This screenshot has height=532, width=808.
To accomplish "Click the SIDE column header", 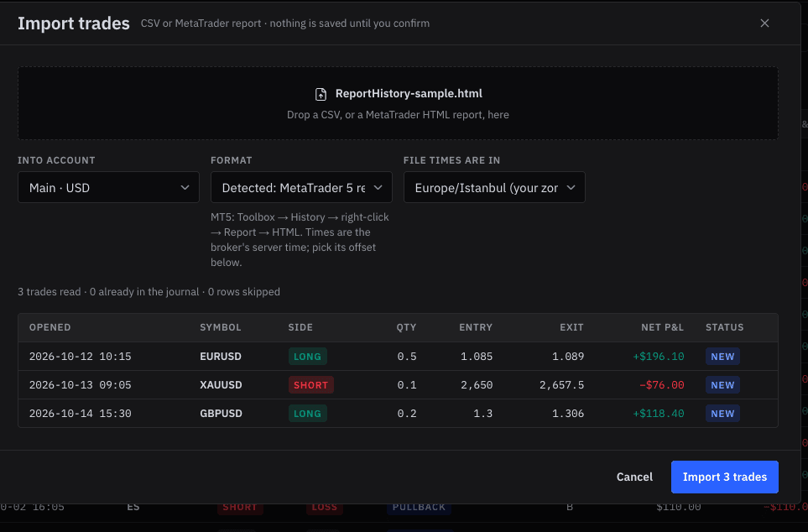I will 300,327.
